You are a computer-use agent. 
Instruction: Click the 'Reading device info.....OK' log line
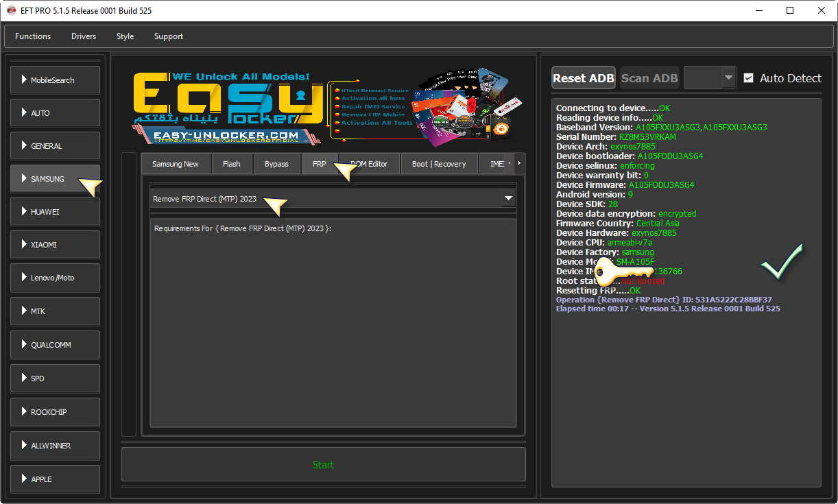610,118
